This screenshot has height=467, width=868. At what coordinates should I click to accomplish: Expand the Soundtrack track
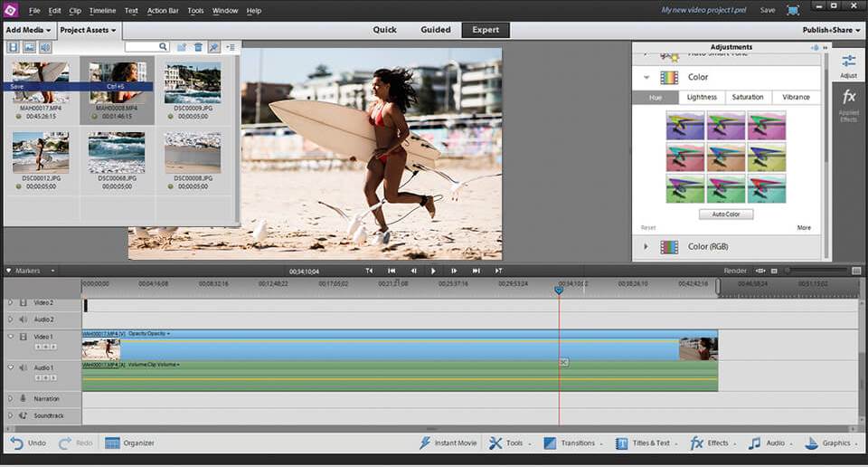(x=10, y=415)
